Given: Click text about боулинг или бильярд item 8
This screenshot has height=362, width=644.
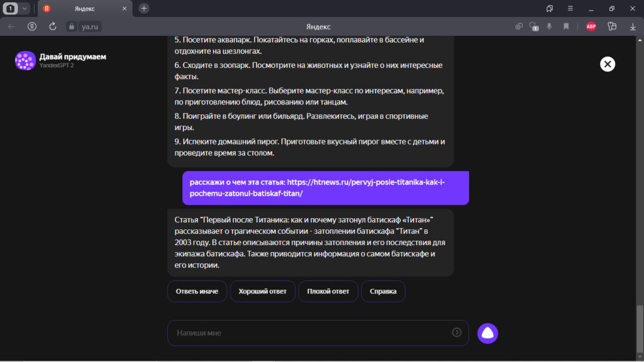Looking at the screenshot, I should (301, 122).
